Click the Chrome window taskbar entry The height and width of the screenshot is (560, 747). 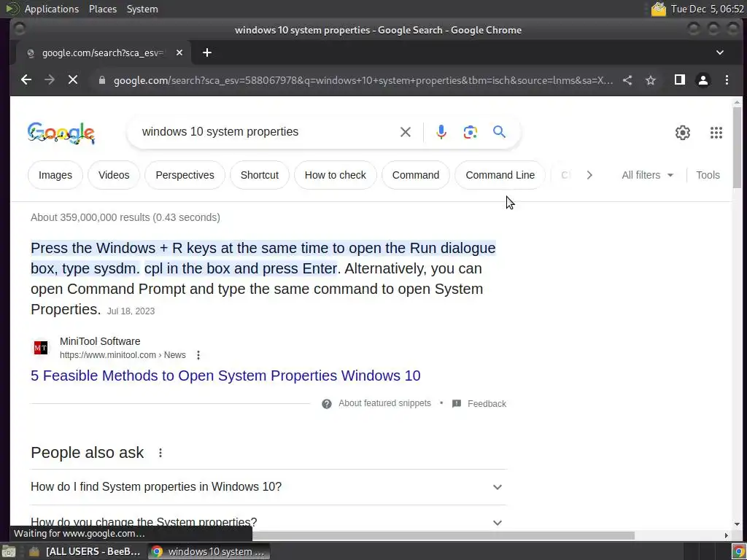click(x=209, y=551)
